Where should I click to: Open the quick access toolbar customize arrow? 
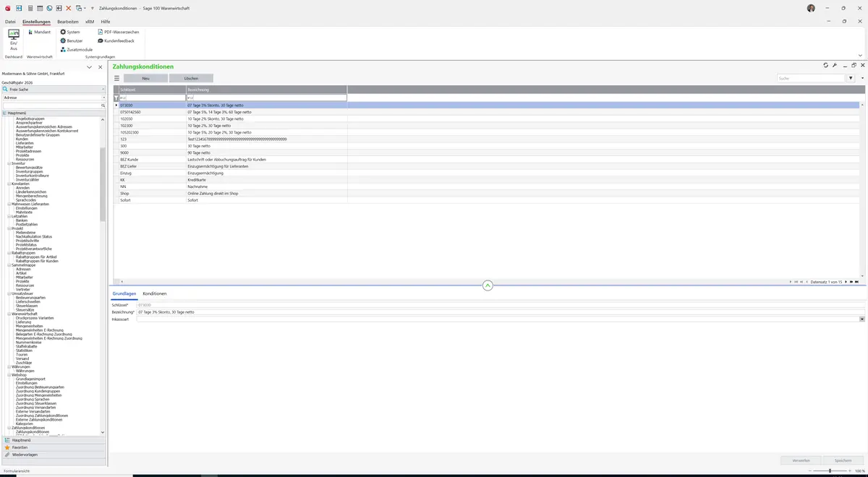pos(93,9)
